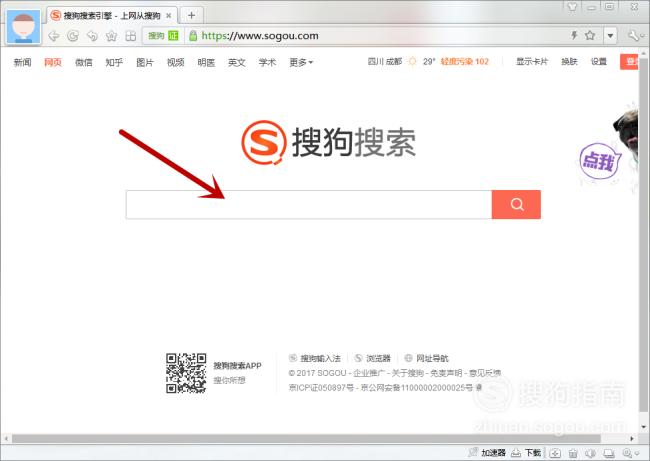Screen dimensions: 650x461
Task: Open the 明医 search category
Action: coord(206,62)
